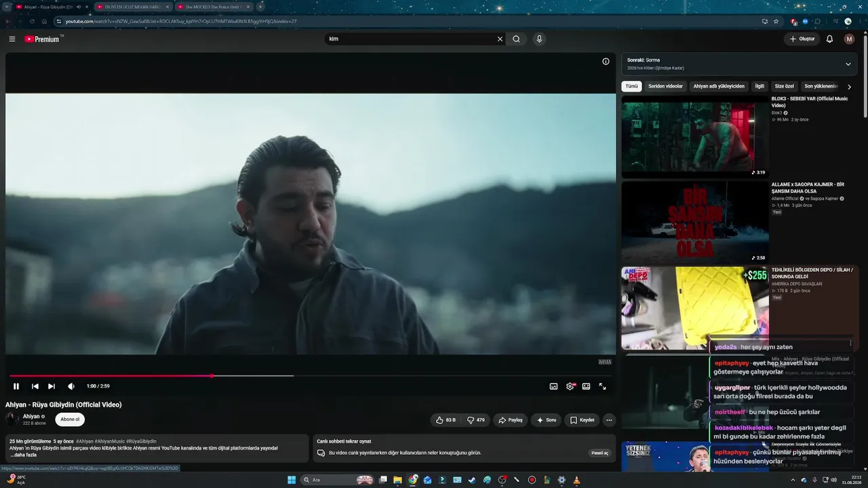Show video info card icon
868x488 pixels.
click(x=606, y=62)
